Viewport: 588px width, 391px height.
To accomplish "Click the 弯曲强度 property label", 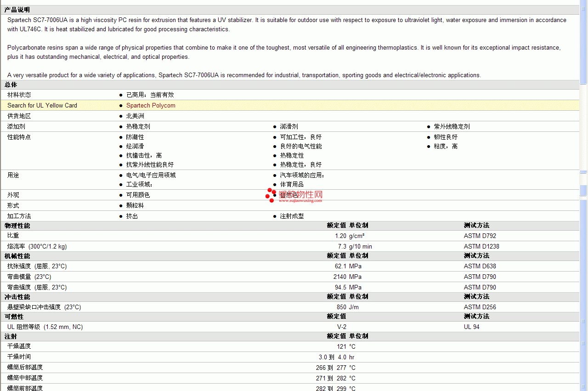I will click(x=37, y=287).
